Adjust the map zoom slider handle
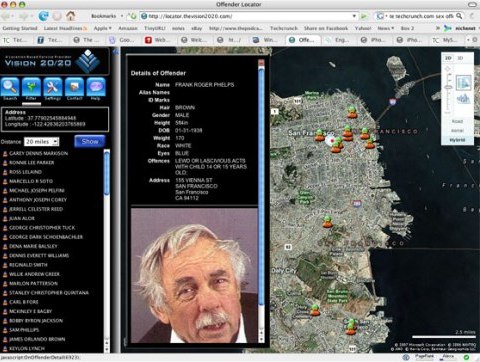Screen dimensions: 480x362 pyautogui.click(x=448, y=87)
